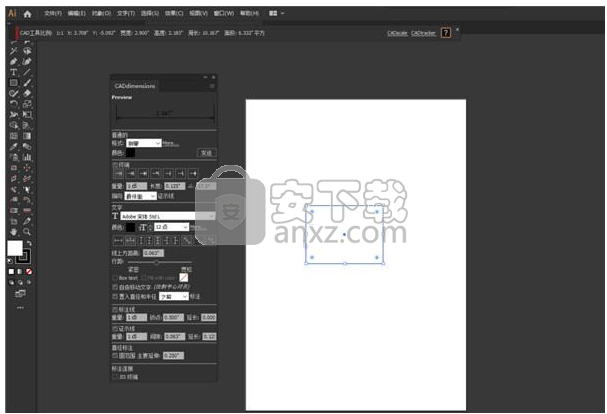
Task: Open Edit Toolbar three-dots button
Action: [x=20, y=308]
